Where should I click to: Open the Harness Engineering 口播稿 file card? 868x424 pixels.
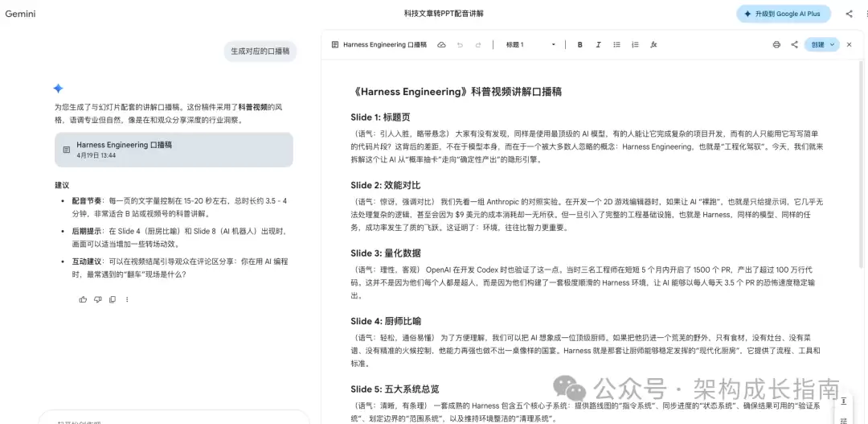click(x=174, y=150)
